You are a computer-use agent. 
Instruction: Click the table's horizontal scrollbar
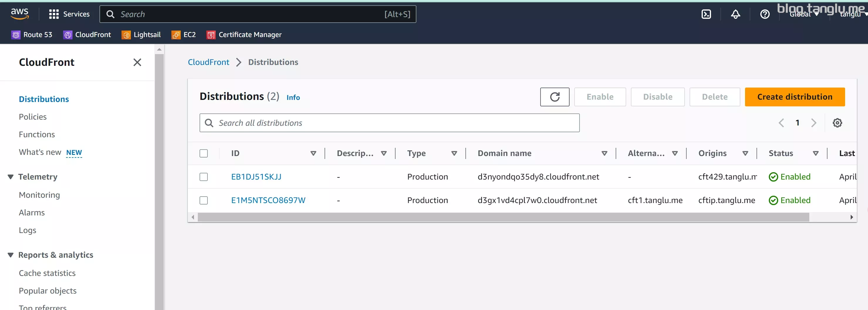(x=504, y=217)
